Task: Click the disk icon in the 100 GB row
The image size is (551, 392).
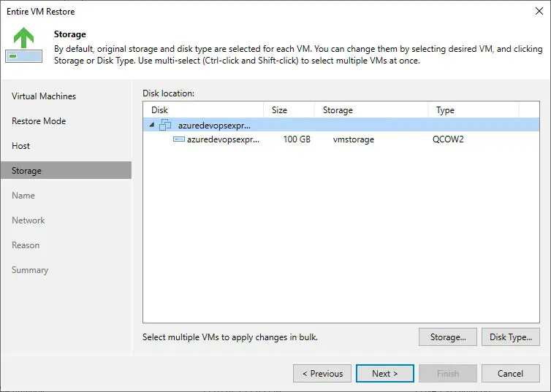Action: click(179, 139)
